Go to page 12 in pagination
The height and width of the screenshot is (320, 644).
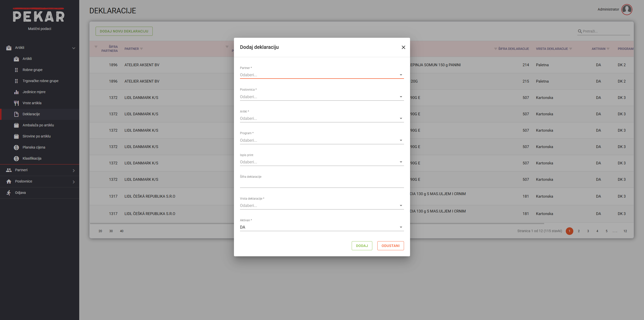[625, 231]
